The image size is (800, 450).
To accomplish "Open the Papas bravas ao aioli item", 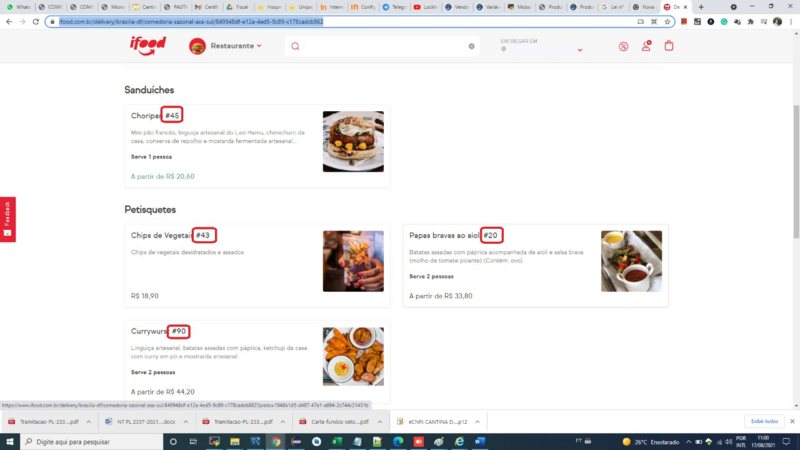I will 536,266.
